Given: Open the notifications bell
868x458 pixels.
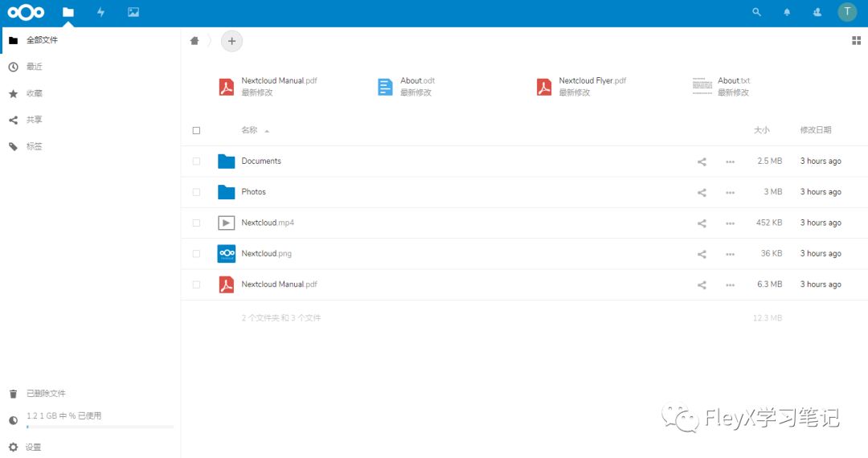Looking at the screenshot, I should coord(787,12).
